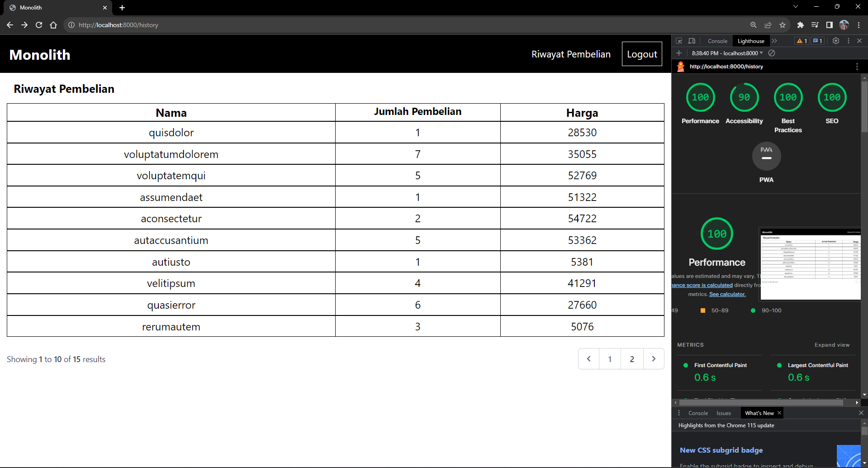Click the Logout button
This screenshot has width=868, height=468.
coord(642,54)
